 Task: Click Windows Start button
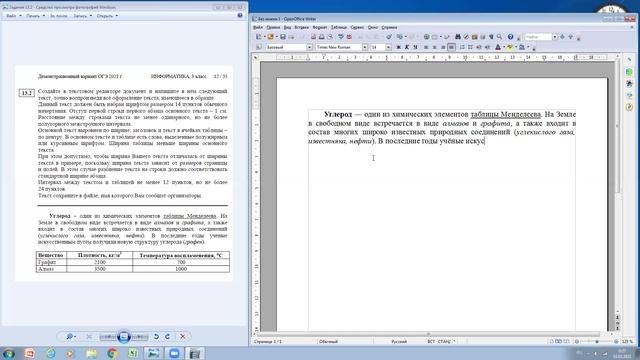pyautogui.click(x=9, y=353)
